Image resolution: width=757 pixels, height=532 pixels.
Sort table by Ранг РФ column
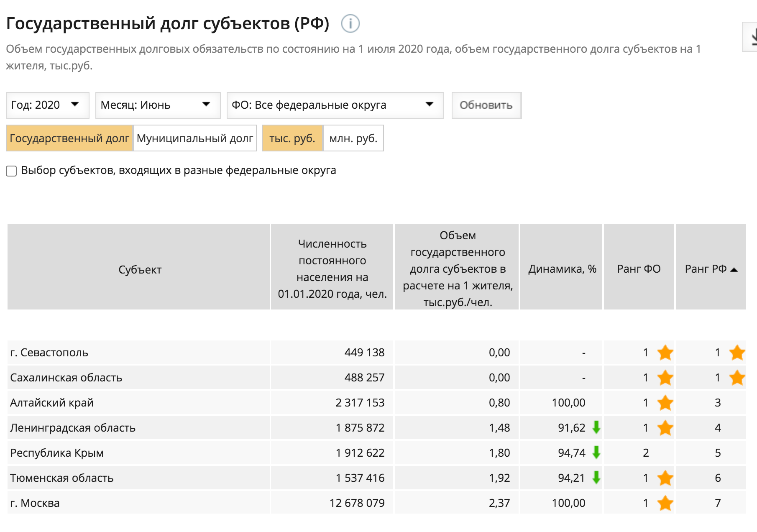710,269
